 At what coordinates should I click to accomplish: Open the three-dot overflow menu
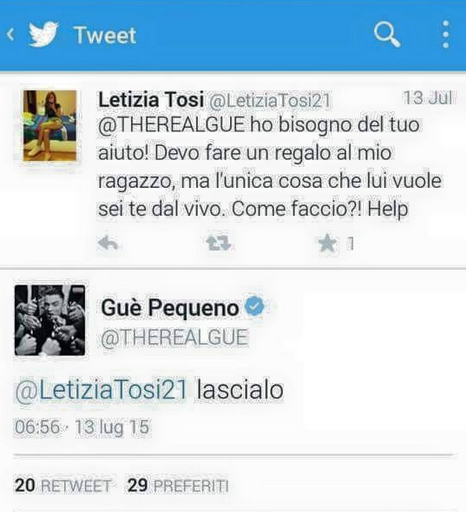(446, 35)
